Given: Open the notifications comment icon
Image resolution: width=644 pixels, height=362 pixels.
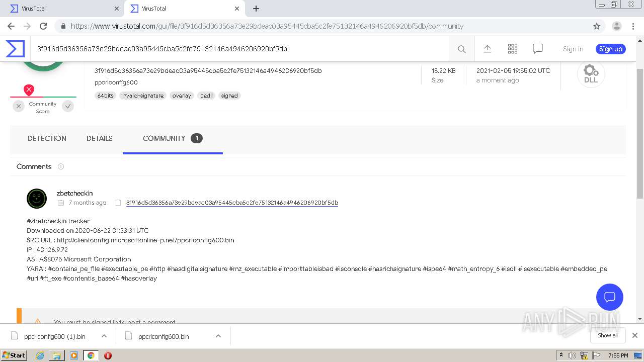Looking at the screenshot, I should [538, 49].
